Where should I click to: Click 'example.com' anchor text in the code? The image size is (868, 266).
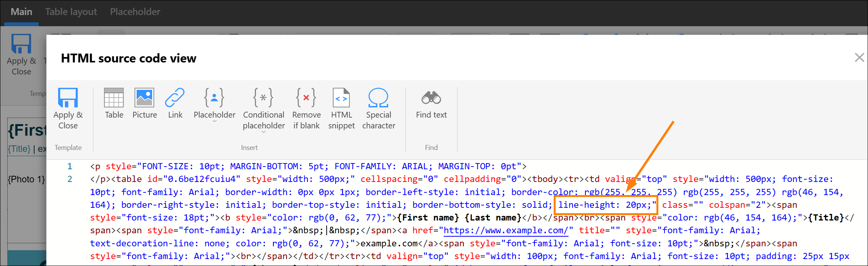click(x=389, y=244)
